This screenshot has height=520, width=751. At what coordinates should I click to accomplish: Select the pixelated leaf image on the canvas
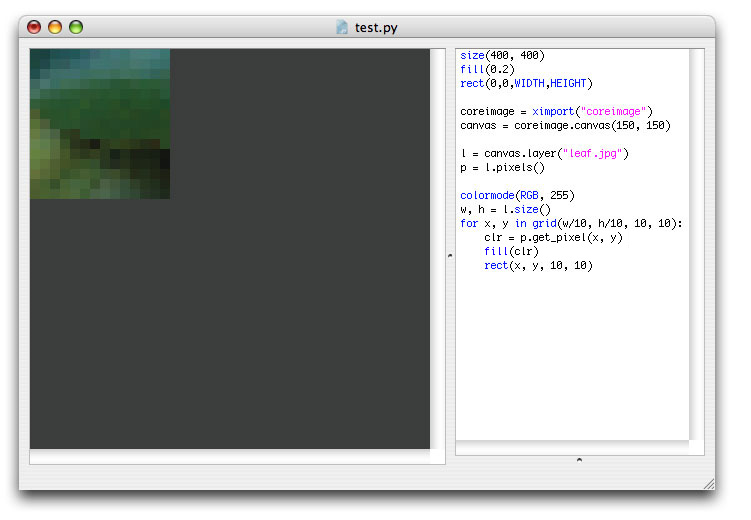click(x=100, y=124)
